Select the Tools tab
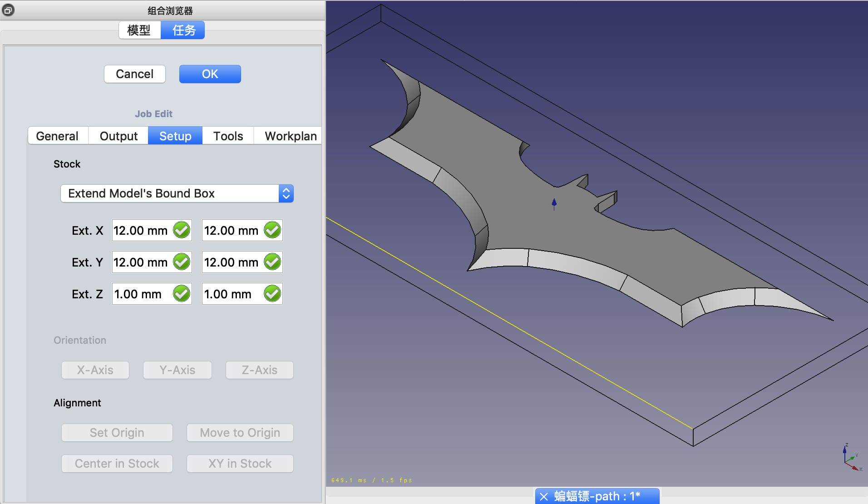The image size is (868, 504). point(228,136)
